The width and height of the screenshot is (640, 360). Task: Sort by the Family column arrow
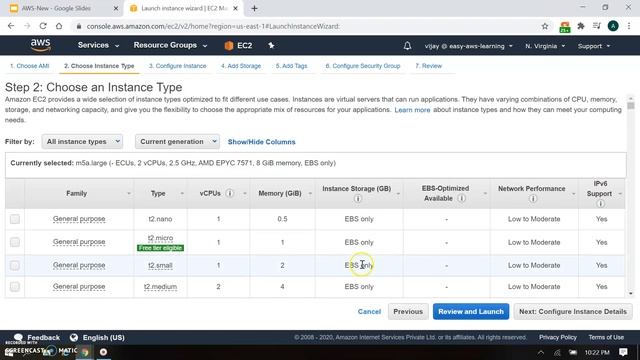[x=129, y=193]
